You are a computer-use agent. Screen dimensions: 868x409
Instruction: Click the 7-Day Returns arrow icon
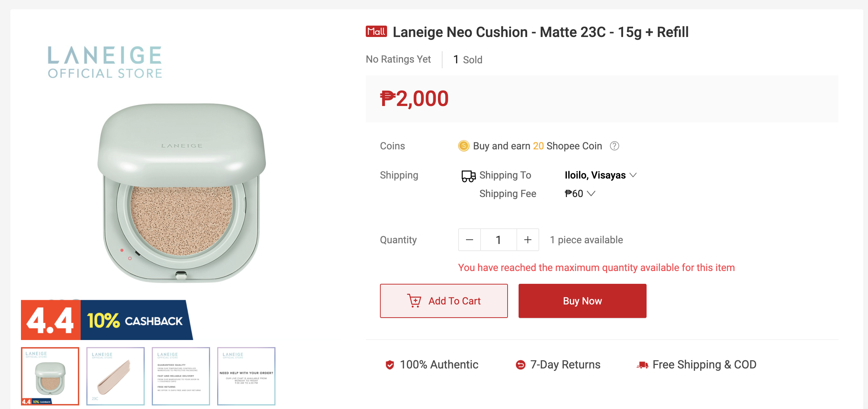click(520, 364)
